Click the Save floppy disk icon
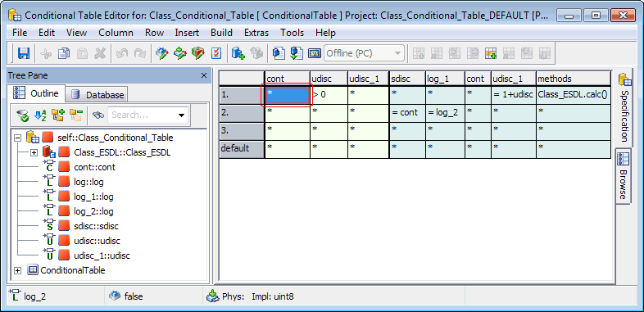 (24, 53)
